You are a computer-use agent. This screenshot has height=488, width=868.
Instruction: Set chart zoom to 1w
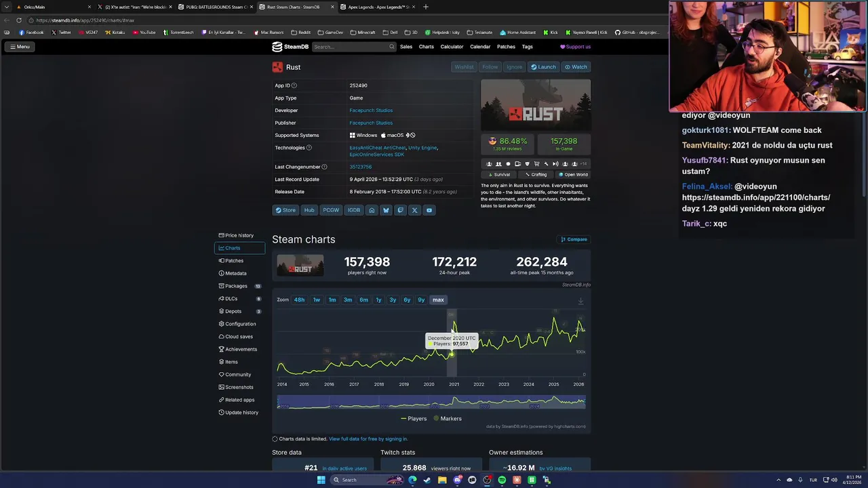coord(317,300)
